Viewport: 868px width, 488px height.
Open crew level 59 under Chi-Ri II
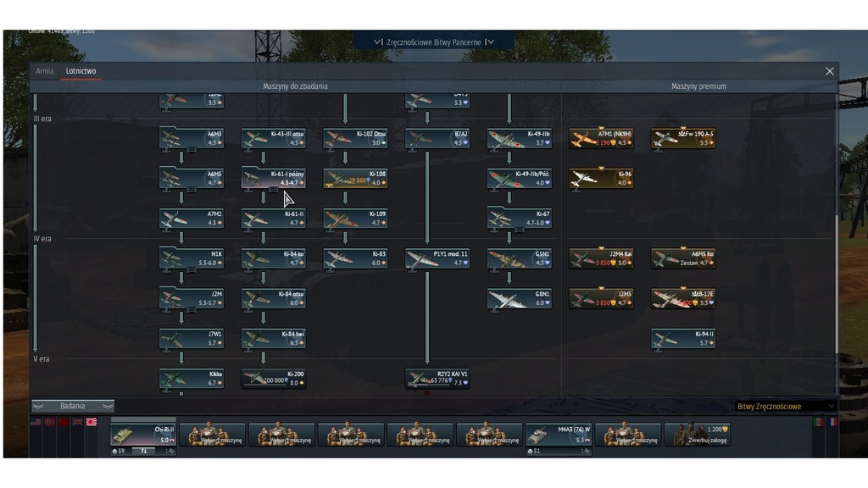point(119,451)
